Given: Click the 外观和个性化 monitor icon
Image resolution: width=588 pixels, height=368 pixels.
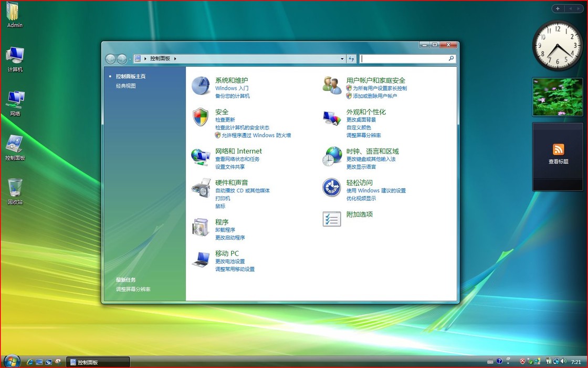Looking at the screenshot, I should pyautogui.click(x=332, y=118).
